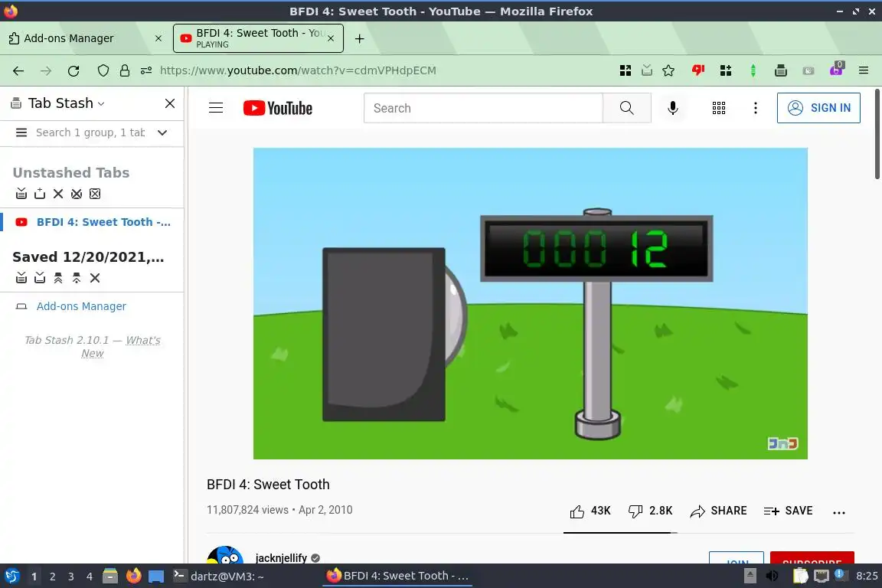Screen dimensions: 882x588
Task: Focus the Tab Stash search field
Action: pyautogui.click(x=90, y=132)
